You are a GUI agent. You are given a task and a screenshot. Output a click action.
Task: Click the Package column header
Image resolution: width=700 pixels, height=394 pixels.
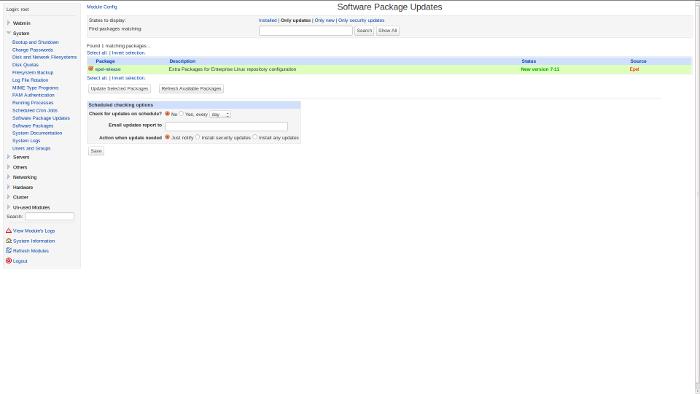(x=105, y=61)
